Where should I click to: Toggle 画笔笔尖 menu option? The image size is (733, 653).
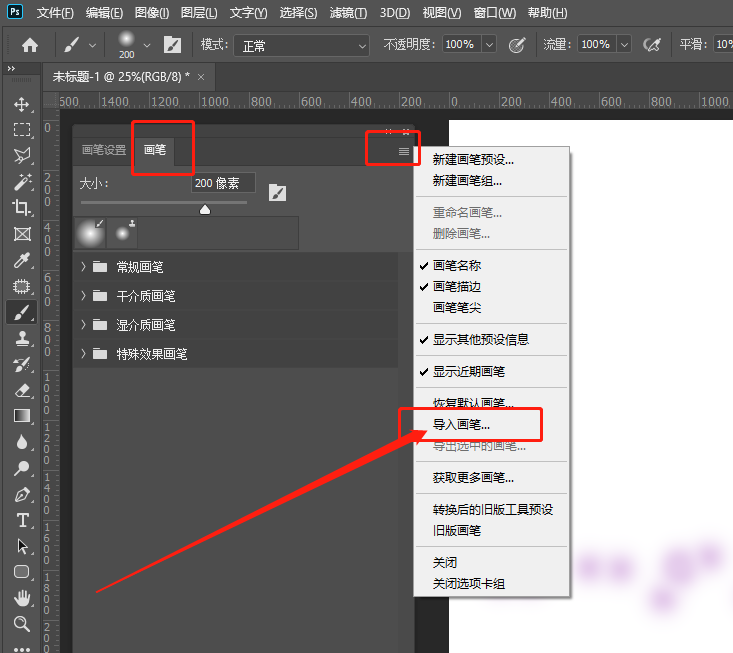pyautogui.click(x=457, y=308)
